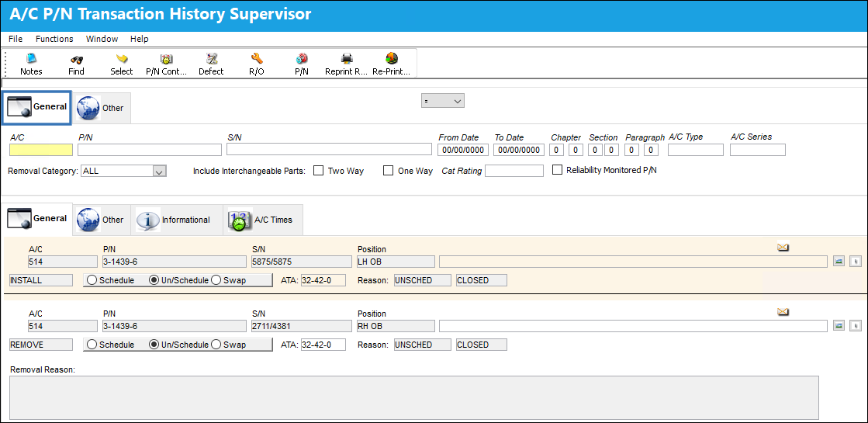
Task: Click the envelope icon in INSTALL record
Action: tap(783, 248)
